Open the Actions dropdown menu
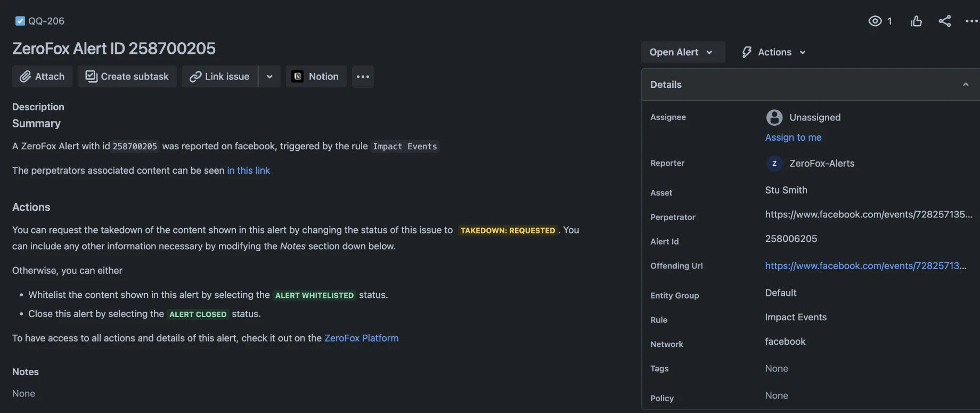This screenshot has width=980, height=413. [774, 52]
